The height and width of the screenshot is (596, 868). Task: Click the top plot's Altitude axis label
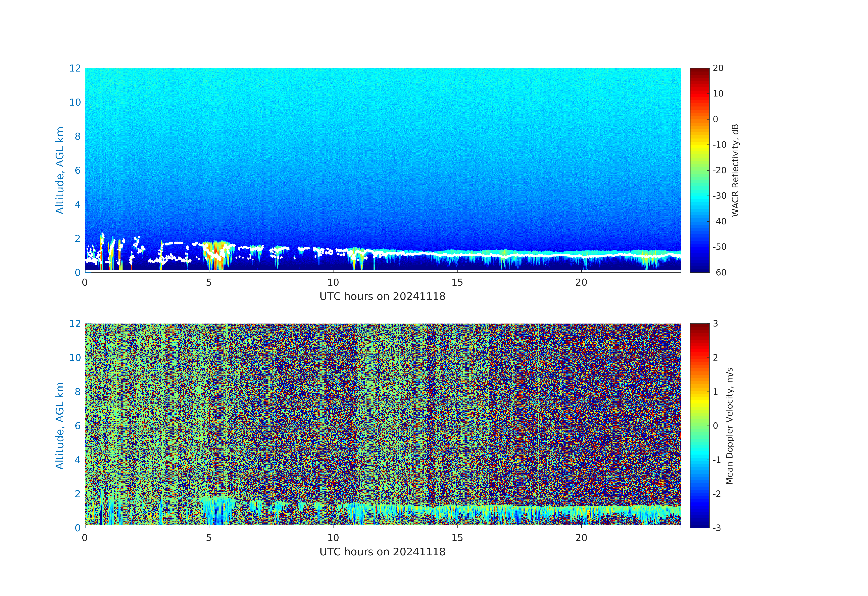(x=60, y=170)
